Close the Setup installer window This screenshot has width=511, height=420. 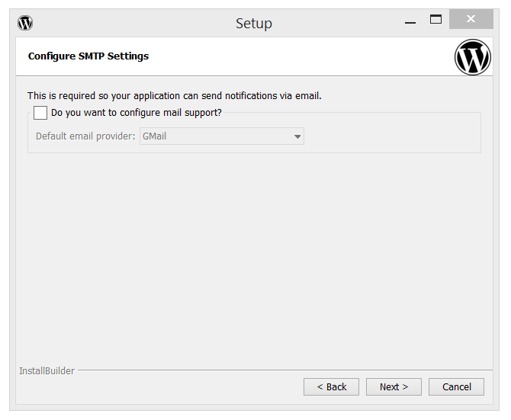(x=471, y=20)
